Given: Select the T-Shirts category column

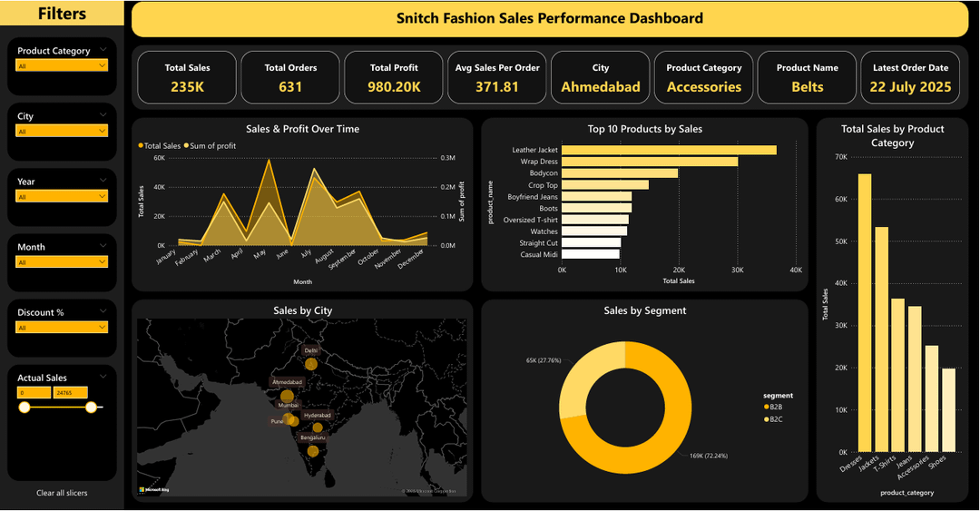Looking at the screenshot, I should click(898, 375).
